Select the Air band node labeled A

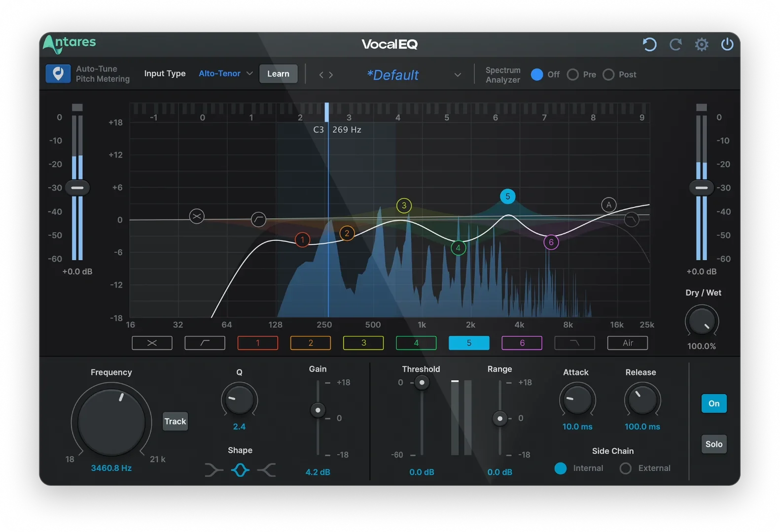pos(609,205)
